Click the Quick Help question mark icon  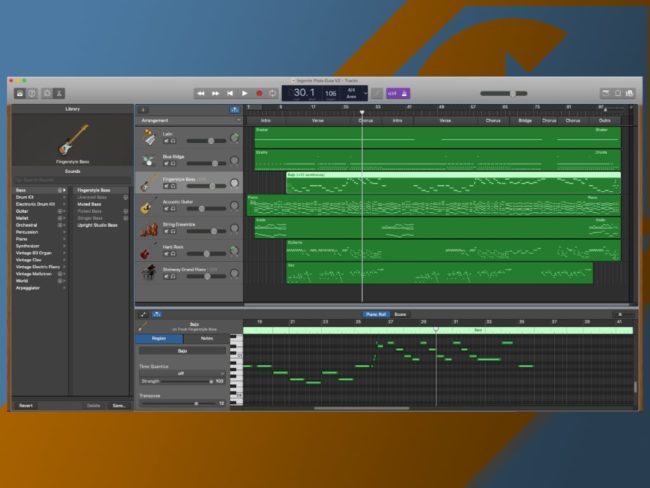[x=32, y=93]
